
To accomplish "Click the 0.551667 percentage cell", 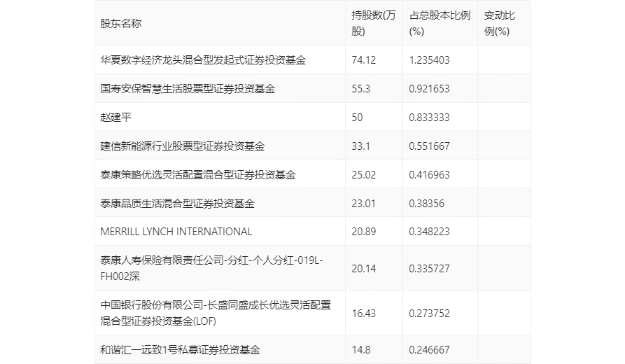I will 429,146.
